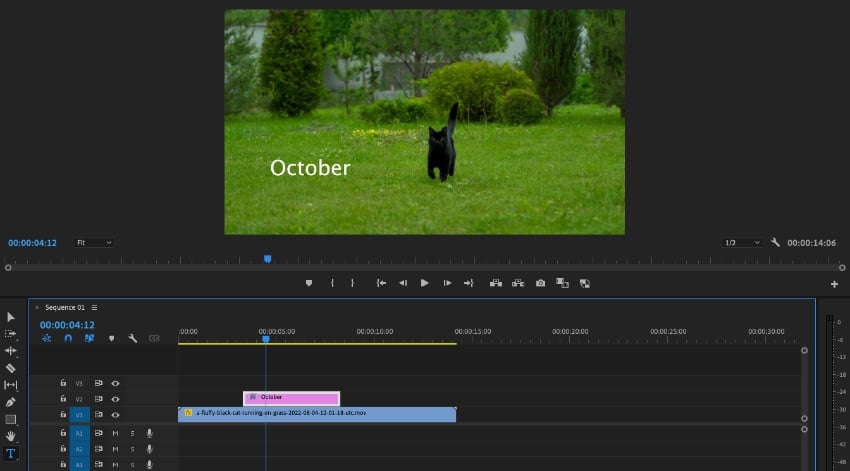Screen dimensions: 850x471
Task: Click the Mark Out button
Action: [x=352, y=283]
